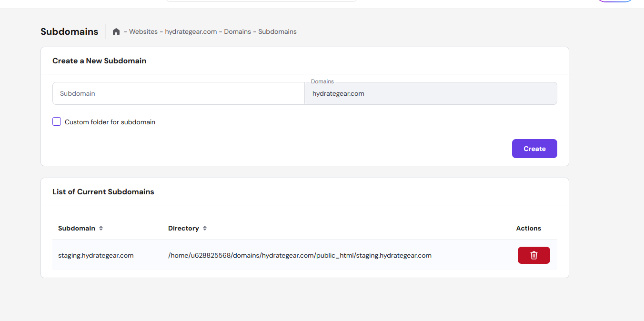Image resolution: width=644 pixels, height=321 pixels.
Task: Select the staging.hydrategear.com subdomain entry
Action: (96, 256)
